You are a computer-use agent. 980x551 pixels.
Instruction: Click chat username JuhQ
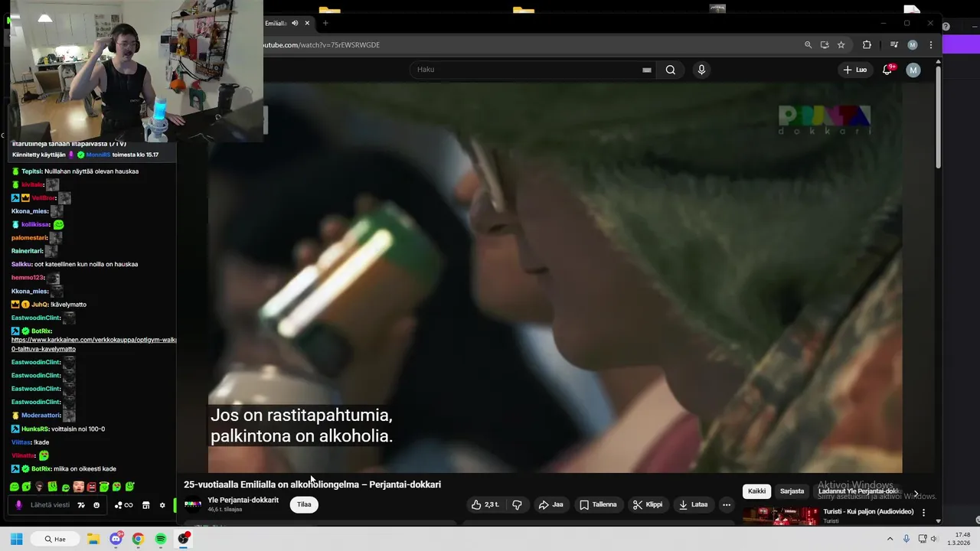[39, 305]
